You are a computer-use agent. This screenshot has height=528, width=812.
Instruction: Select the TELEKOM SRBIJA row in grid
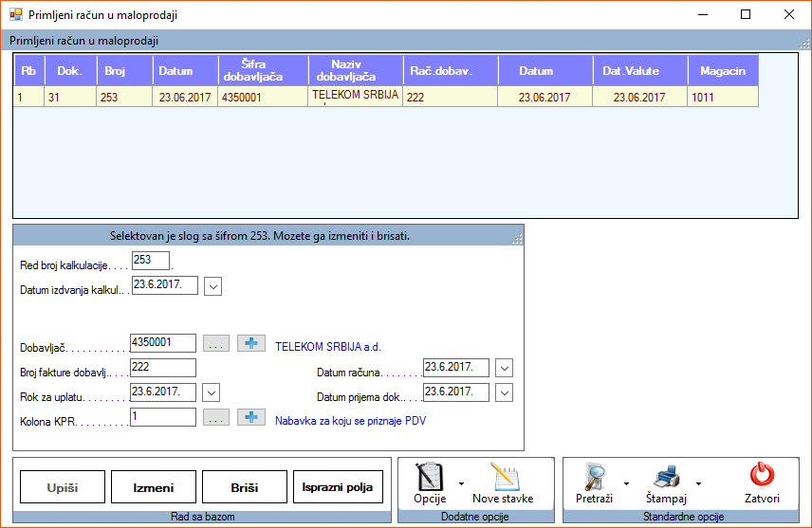(355, 97)
